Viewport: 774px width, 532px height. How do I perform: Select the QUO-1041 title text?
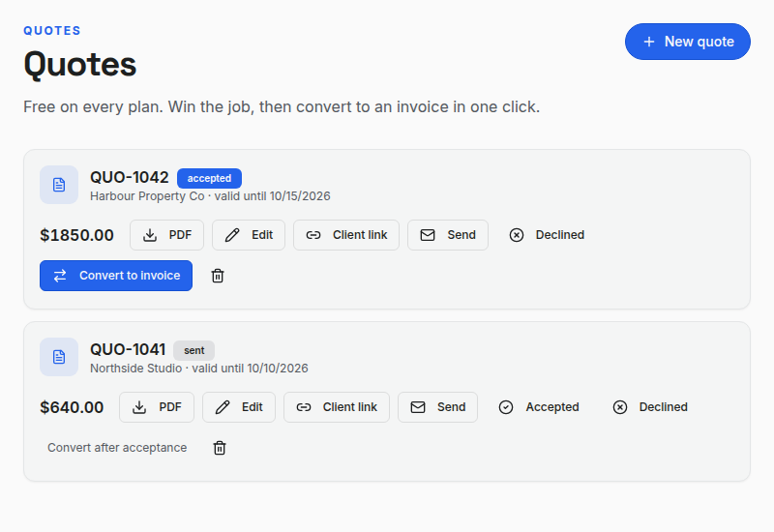[x=128, y=349]
